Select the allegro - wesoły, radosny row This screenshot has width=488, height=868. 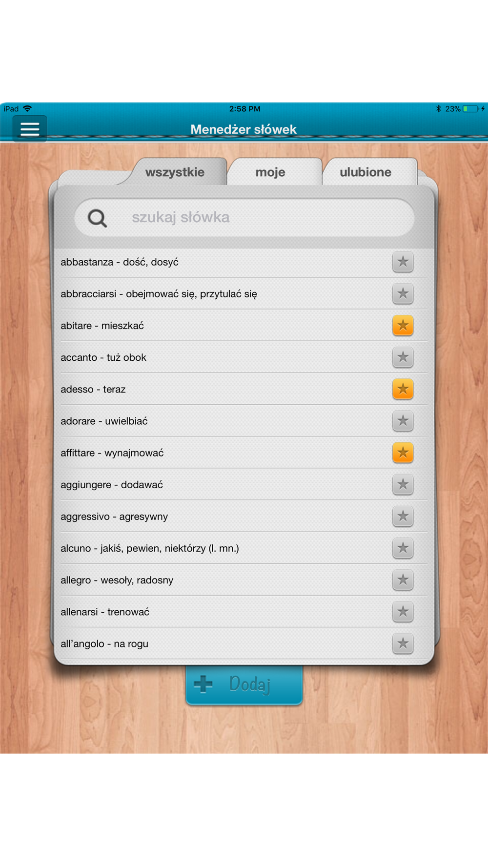(x=244, y=580)
